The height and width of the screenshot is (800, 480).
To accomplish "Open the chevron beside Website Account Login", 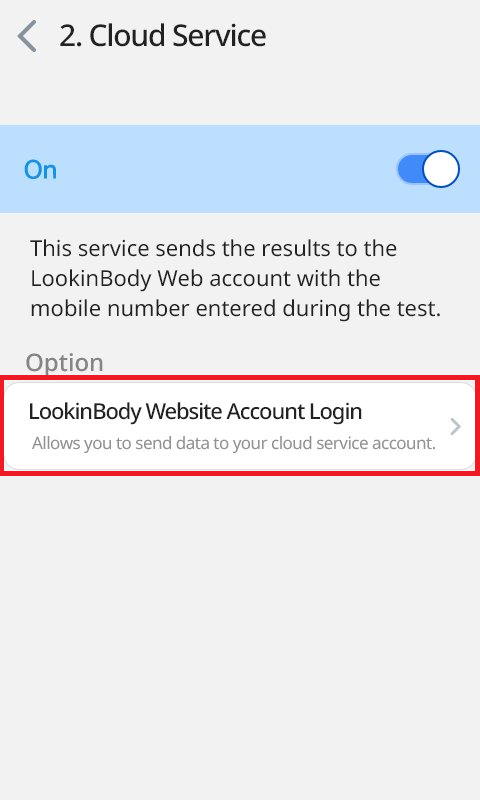I will coord(455,427).
